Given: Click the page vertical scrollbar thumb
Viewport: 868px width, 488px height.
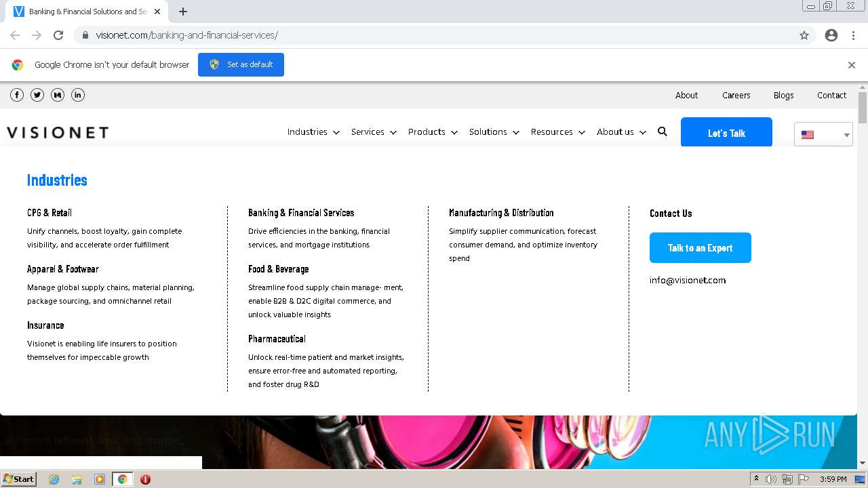Looking at the screenshot, I should pyautogui.click(x=863, y=107).
